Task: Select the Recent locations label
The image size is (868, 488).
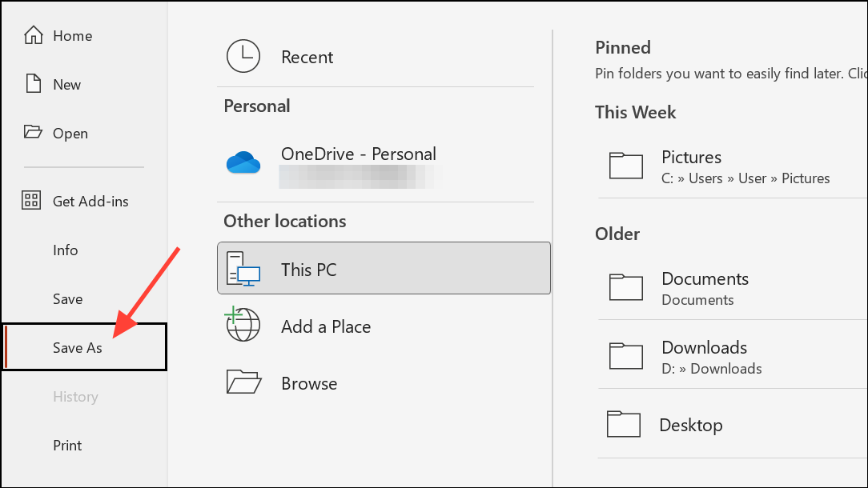Action: pyautogui.click(x=307, y=58)
